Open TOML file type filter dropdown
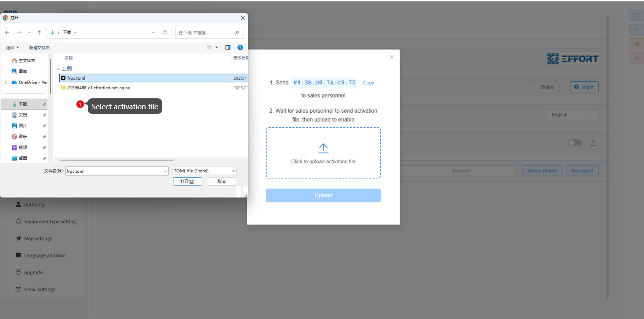 [204, 171]
